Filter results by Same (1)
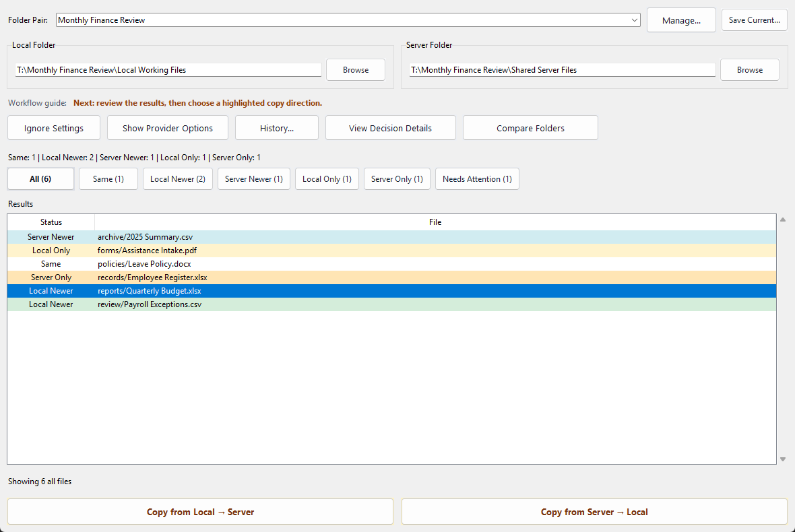The image size is (795, 532). (108, 179)
